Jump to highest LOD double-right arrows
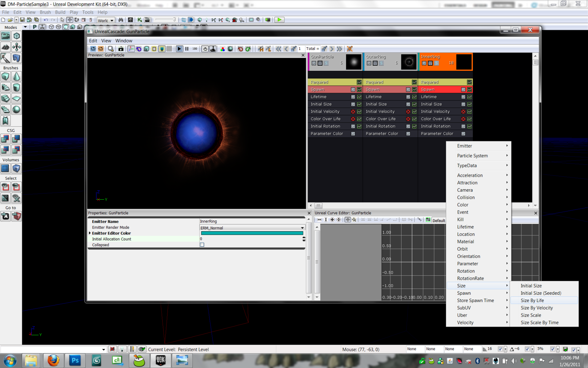 339,49
